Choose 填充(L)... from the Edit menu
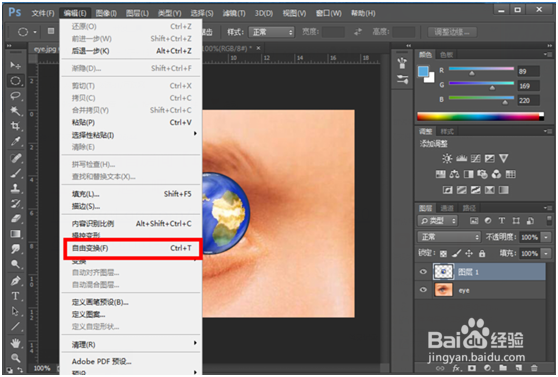The width and height of the screenshot is (558, 377). (x=131, y=194)
